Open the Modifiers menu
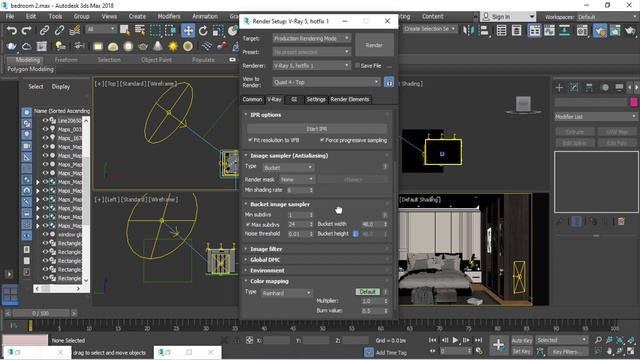Screen dimensions: 640x360 169,16
